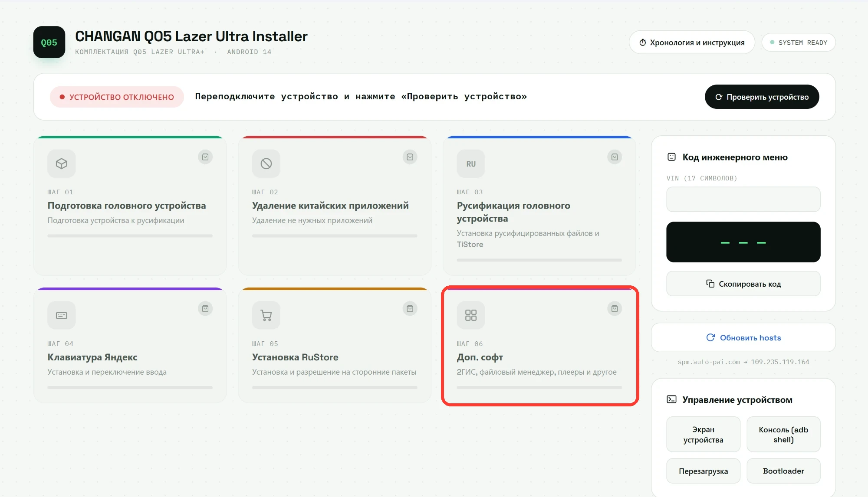Click the spm.auto-pai.com hosts entry text
Viewport: 868px width, 497px height.
coord(743,362)
